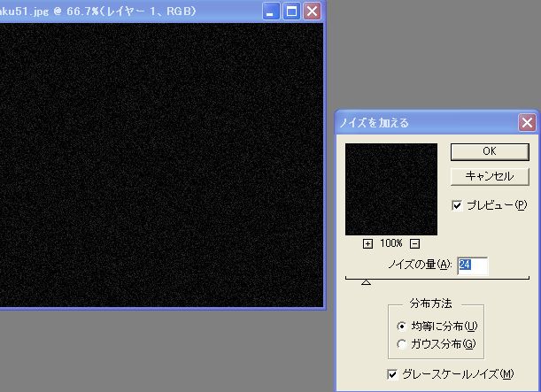Click the noise amount slider triangle handle

pyautogui.click(x=366, y=281)
